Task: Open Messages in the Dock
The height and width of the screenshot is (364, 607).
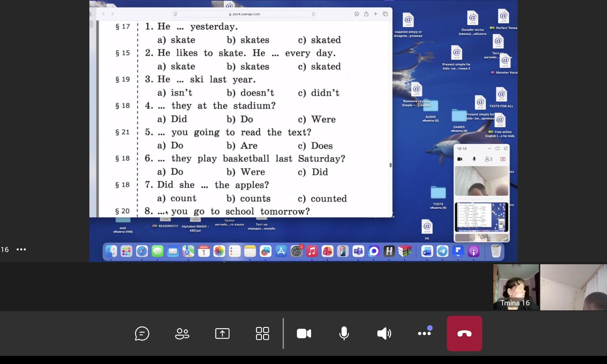Action: click(x=157, y=251)
